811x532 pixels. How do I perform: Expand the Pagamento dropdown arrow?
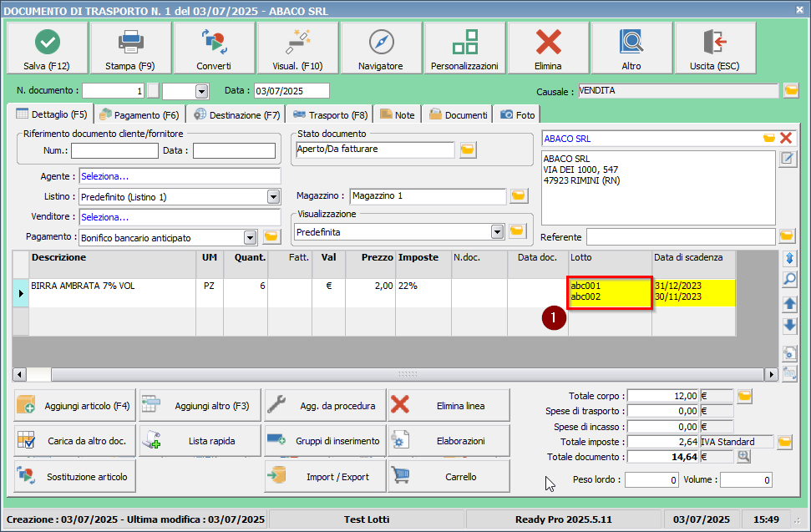click(x=251, y=237)
